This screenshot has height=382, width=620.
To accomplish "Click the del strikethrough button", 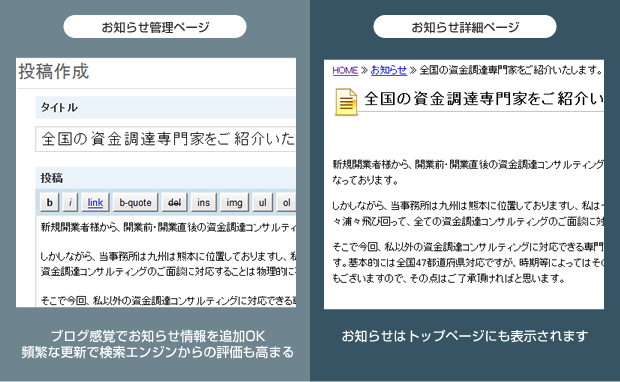I will [x=174, y=202].
